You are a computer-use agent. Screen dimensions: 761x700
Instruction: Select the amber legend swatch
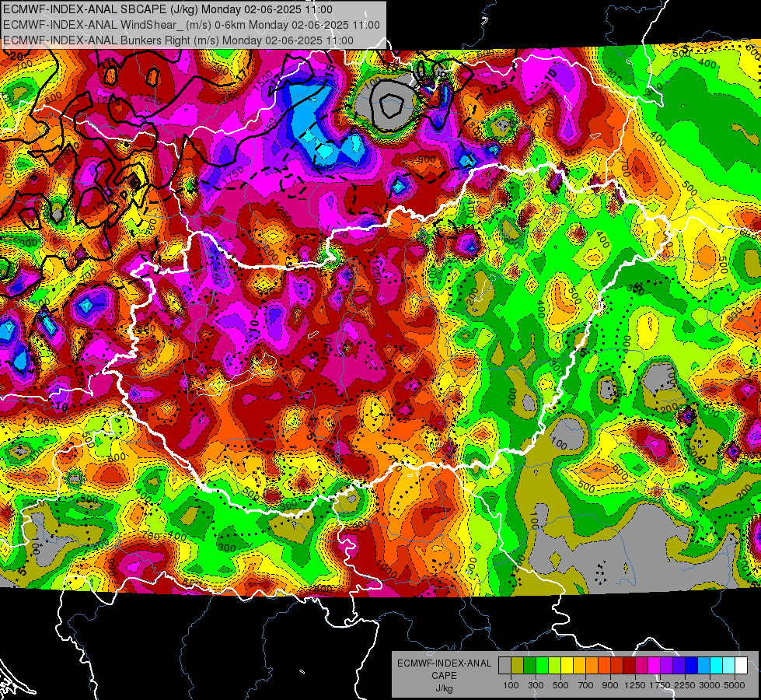[579, 666]
